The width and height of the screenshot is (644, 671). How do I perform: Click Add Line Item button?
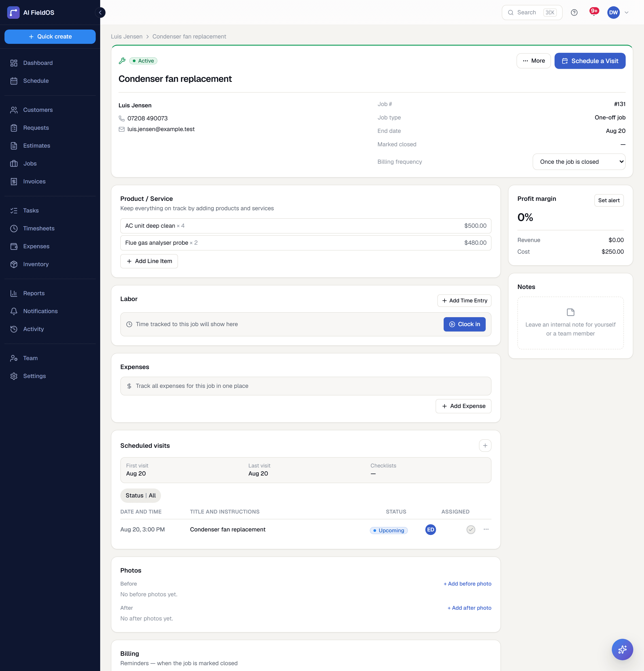pos(149,261)
